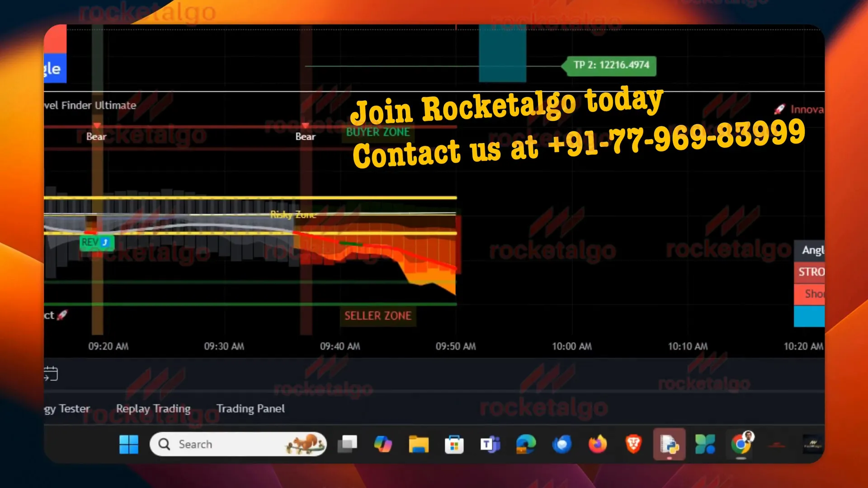Launch Microsoft Copilot from the taskbar
This screenshot has width=868, height=488.
coord(383,445)
